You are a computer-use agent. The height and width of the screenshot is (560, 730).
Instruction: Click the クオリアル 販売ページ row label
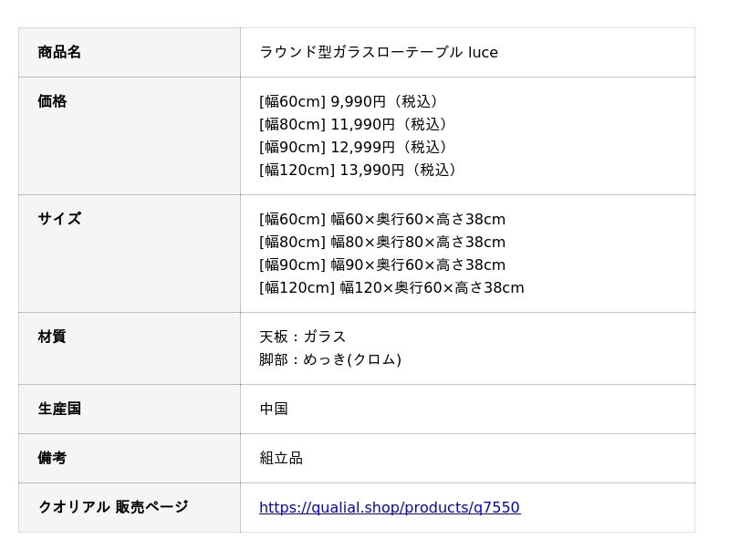coord(113,507)
